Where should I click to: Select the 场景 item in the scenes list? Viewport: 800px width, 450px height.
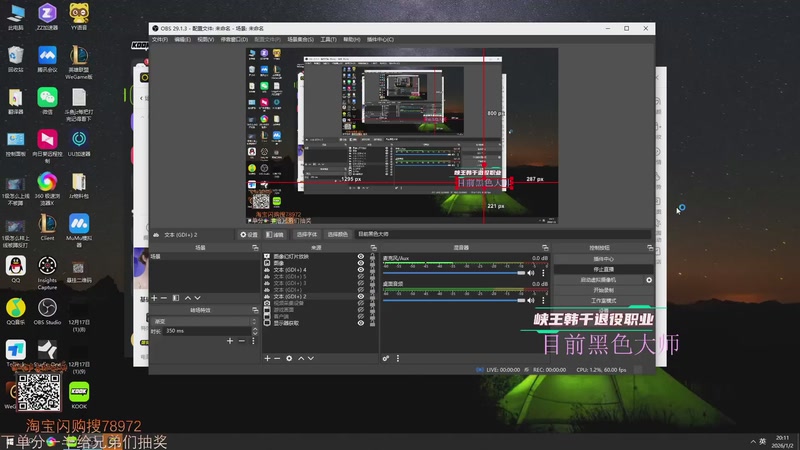pos(204,257)
